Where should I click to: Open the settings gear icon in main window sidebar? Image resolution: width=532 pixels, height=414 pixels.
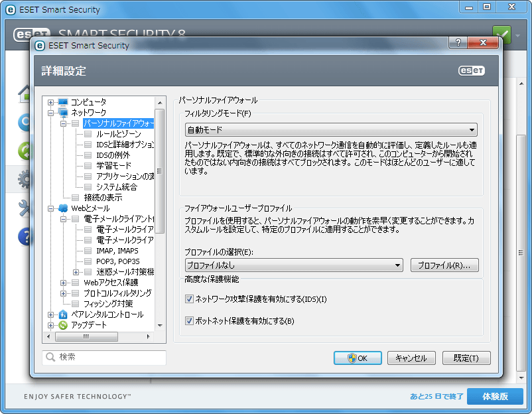point(24,179)
